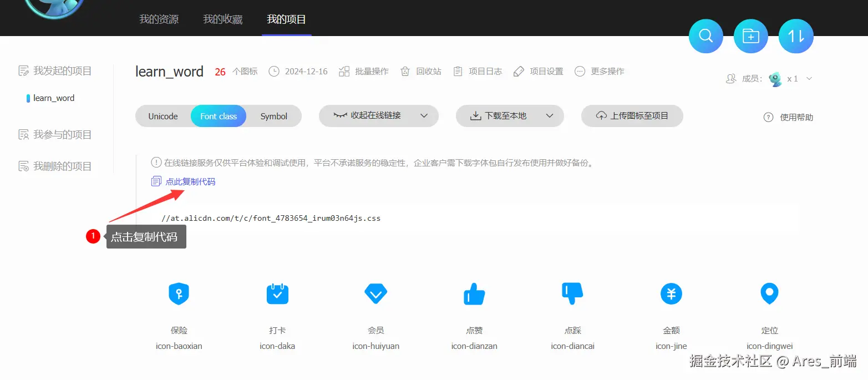Image resolution: width=868 pixels, height=380 pixels.
Task: Open the 保险 icon-baoxian icon
Action: point(179,294)
